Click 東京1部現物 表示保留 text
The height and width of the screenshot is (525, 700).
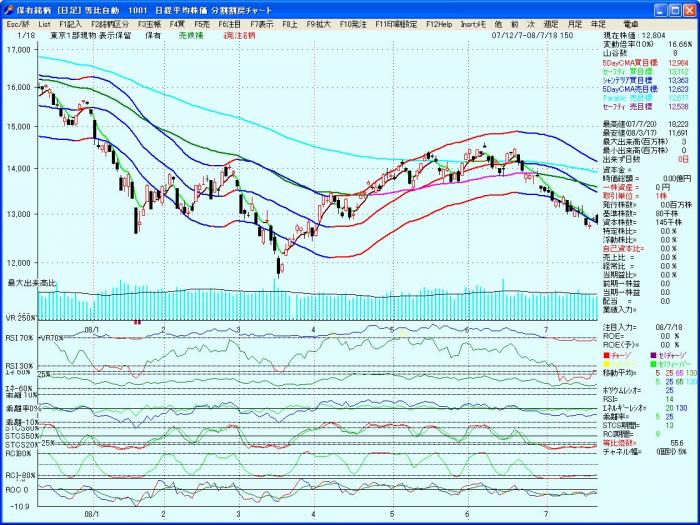[x=90, y=36]
